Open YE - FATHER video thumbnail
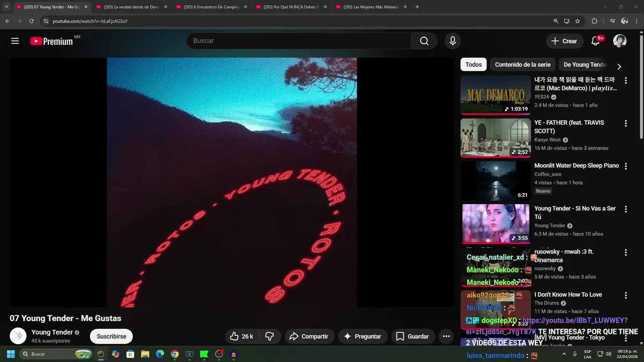Screen dimensions: 644x362 (x=496, y=138)
